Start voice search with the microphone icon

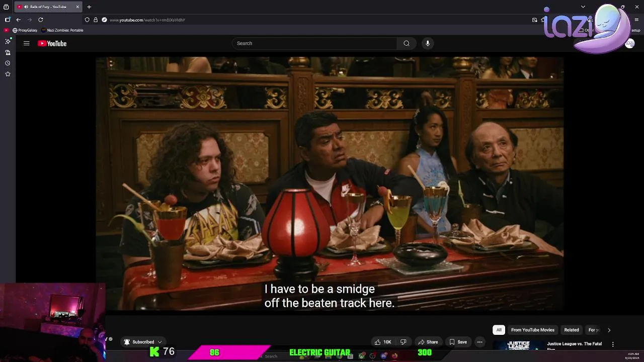428,43
